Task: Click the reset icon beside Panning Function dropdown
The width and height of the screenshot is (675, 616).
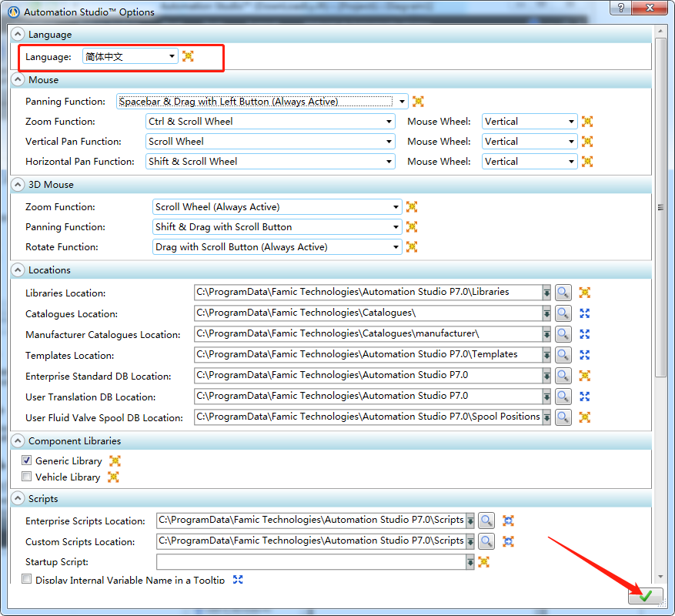Action: point(418,101)
